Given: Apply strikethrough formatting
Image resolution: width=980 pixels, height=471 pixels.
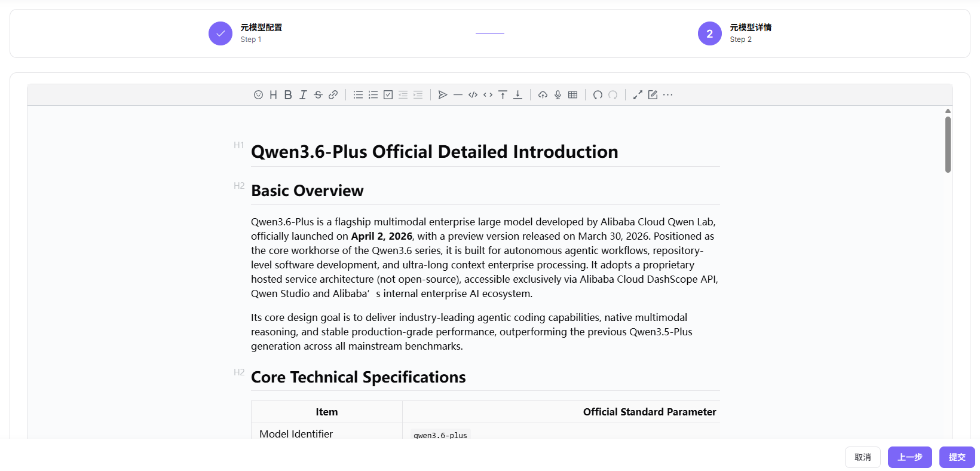Looking at the screenshot, I should [x=318, y=95].
